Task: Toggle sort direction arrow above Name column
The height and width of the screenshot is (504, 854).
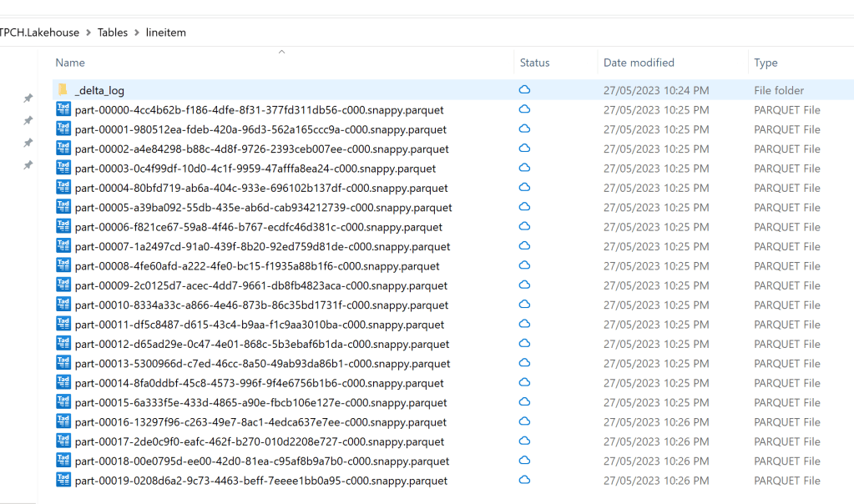Action: (281, 52)
